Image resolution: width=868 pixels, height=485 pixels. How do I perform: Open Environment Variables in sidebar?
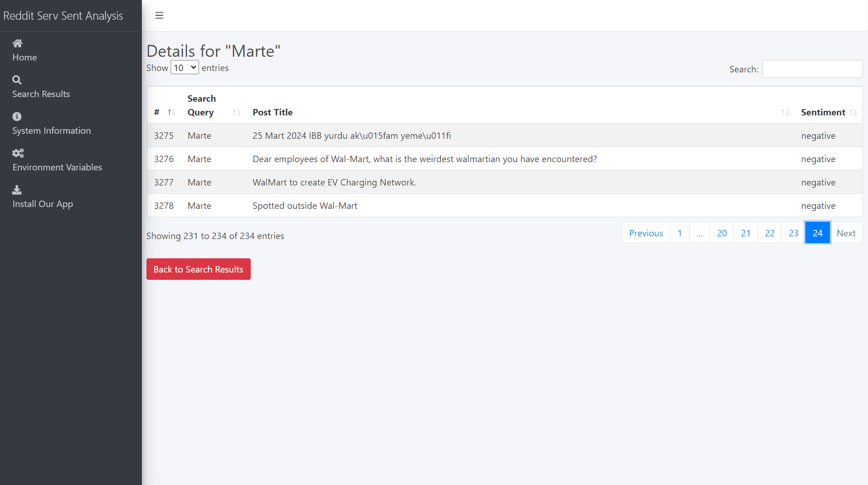(57, 167)
